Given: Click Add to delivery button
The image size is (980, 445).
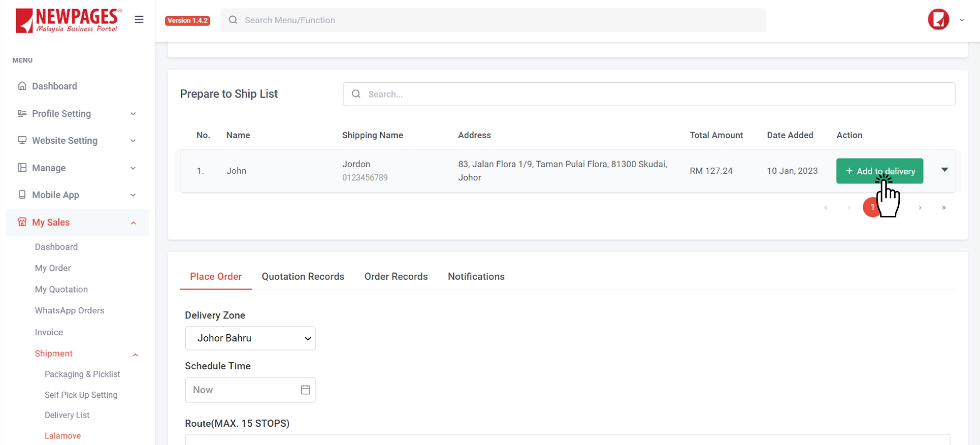Looking at the screenshot, I should point(880,171).
